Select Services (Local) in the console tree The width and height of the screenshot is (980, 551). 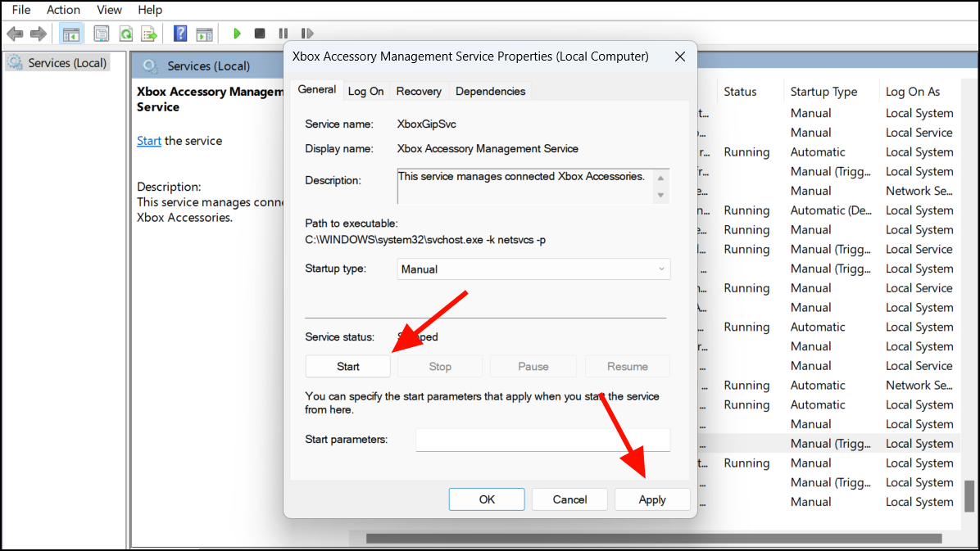pyautogui.click(x=57, y=62)
